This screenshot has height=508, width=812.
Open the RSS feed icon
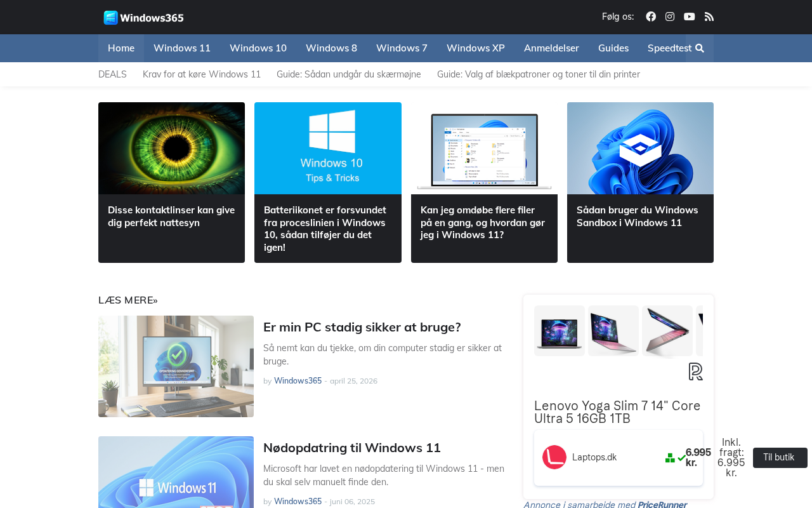(x=709, y=17)
